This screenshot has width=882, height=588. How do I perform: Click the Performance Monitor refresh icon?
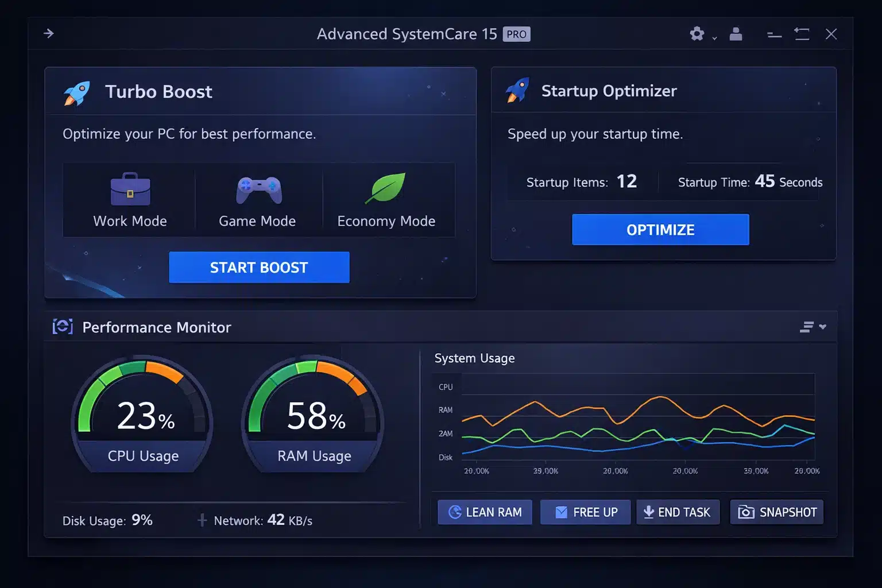pyautogui.click(x=62, y=327)
